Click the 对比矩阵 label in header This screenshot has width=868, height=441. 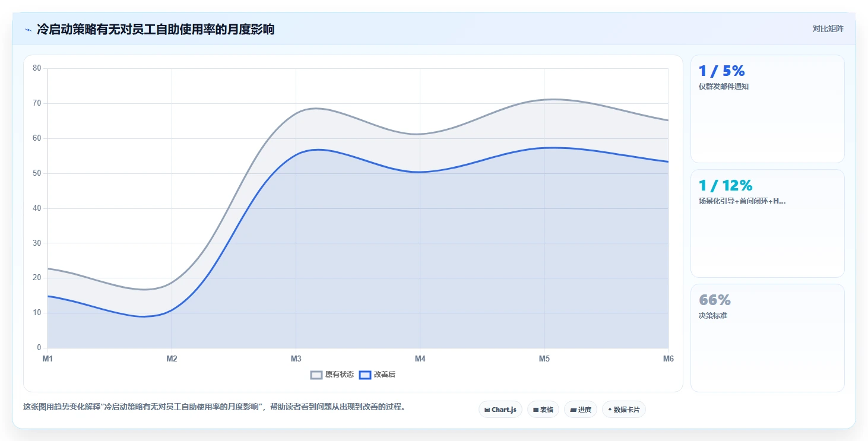pyautogui.click(x=828, y=28)
